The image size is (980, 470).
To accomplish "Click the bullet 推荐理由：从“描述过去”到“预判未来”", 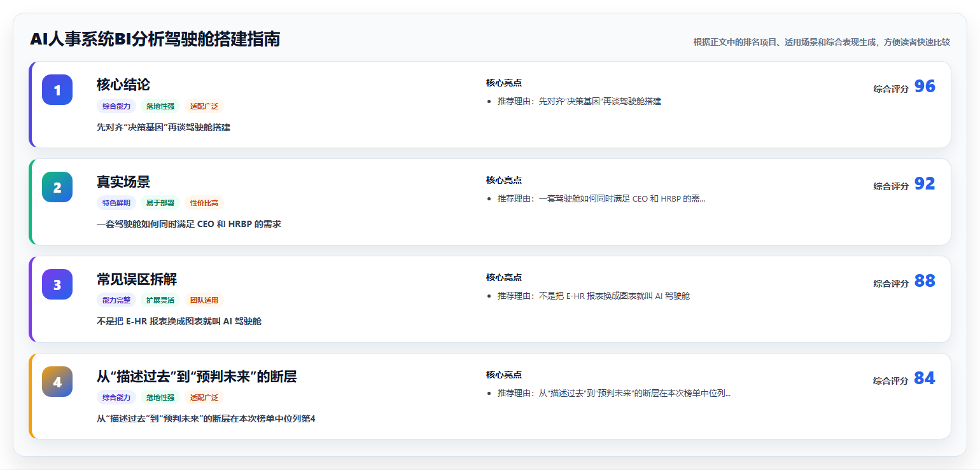I will point(614,393).
